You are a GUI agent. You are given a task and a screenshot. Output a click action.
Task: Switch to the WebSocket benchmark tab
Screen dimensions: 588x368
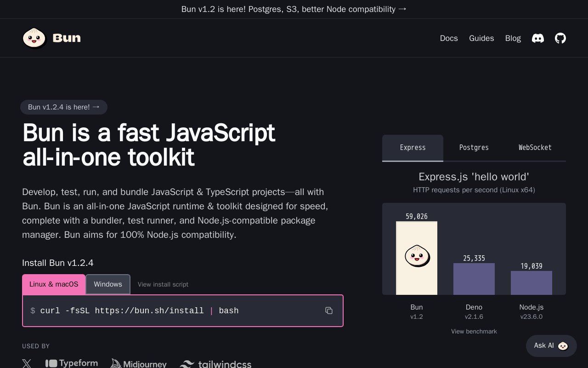pos(535,148)
